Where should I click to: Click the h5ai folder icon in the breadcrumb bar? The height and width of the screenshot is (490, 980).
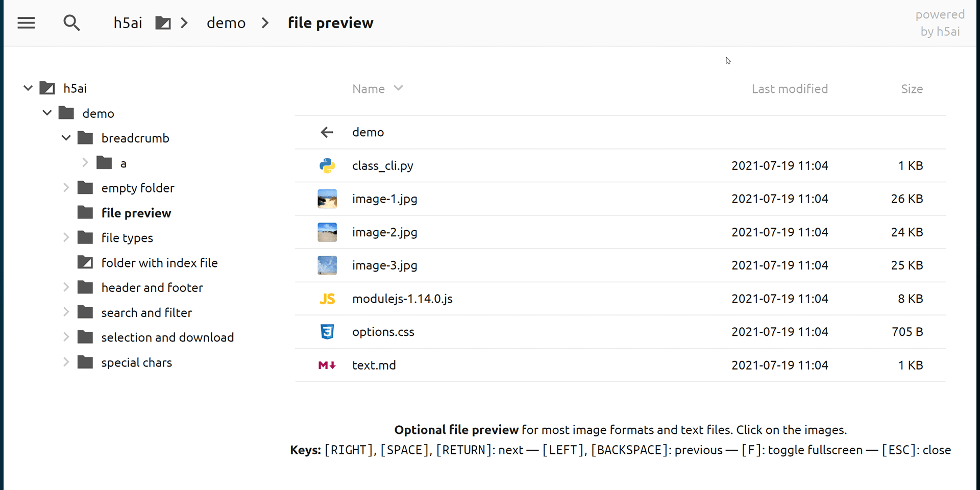tap(163, 22)
